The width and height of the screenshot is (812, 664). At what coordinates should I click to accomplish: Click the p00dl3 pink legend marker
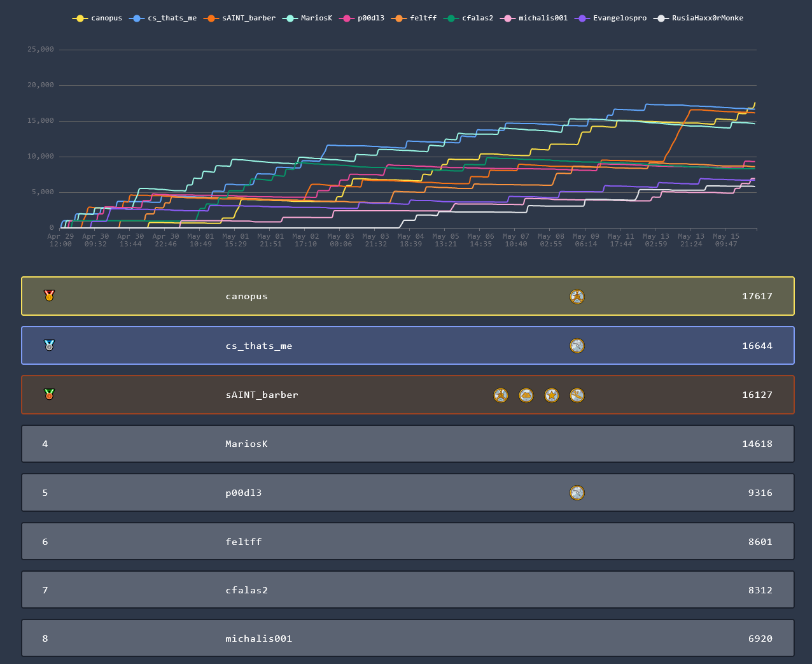pyautogui.click(x=347, y=18)
